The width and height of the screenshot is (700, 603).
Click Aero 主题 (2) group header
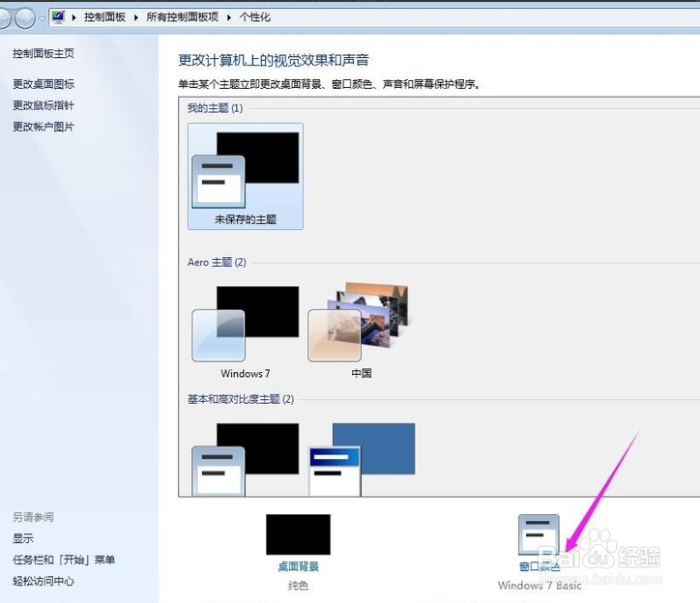pos(217,262)
